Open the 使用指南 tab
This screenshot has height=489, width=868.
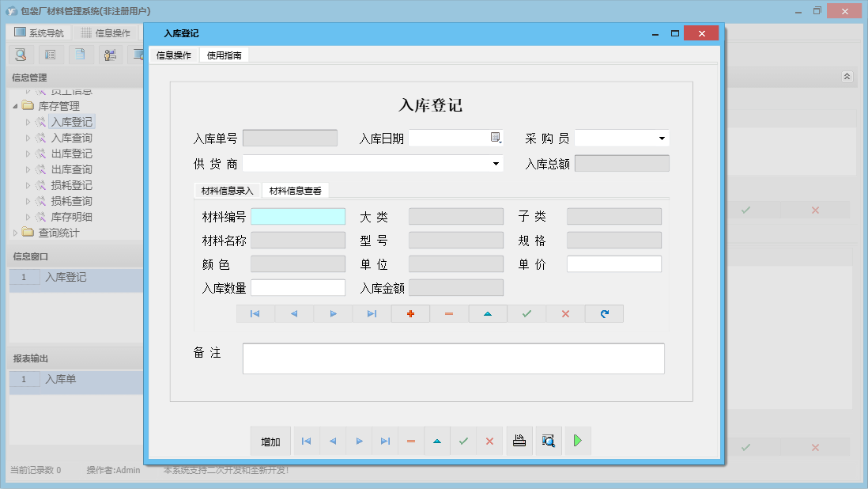coord(225,55)
